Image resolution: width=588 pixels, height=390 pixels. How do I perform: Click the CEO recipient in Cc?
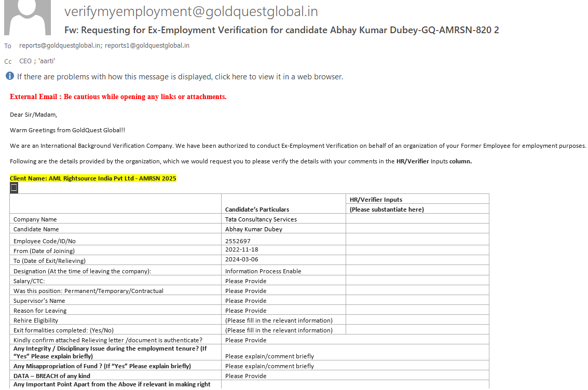point(25,61)
